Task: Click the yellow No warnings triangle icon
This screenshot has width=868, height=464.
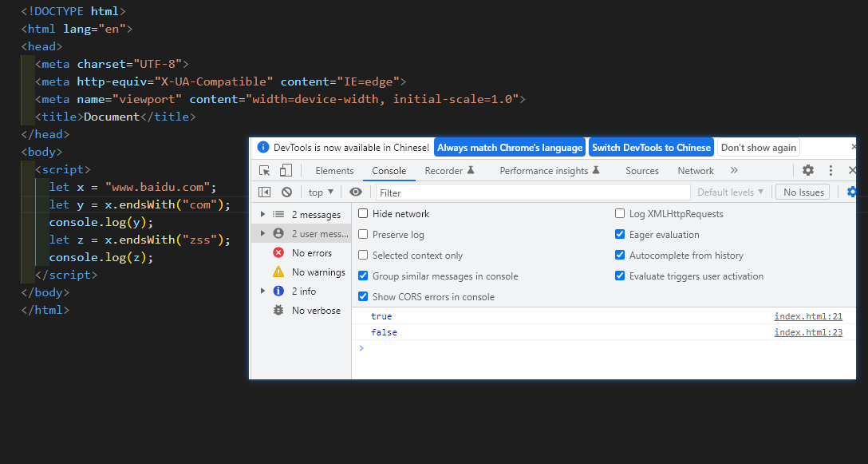Action: coord(278,272)
